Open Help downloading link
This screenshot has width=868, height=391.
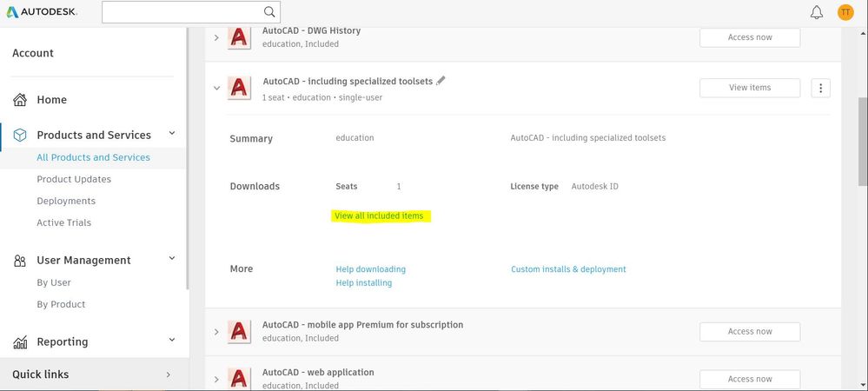[x=370, y=269]
